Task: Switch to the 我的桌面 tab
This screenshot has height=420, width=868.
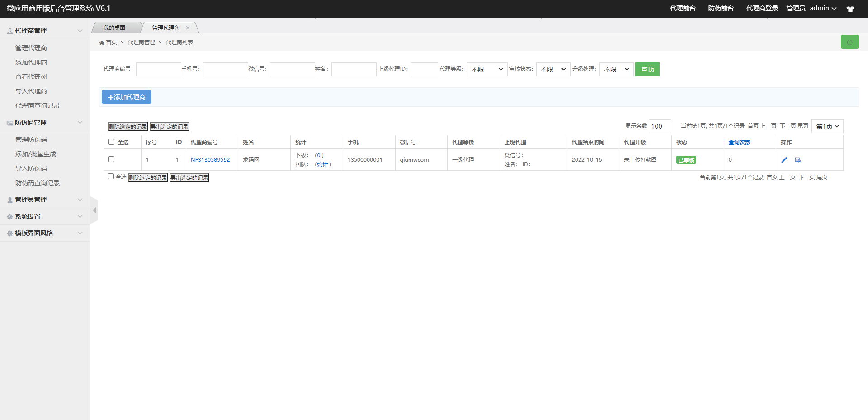Action: [x=114, y=28]
